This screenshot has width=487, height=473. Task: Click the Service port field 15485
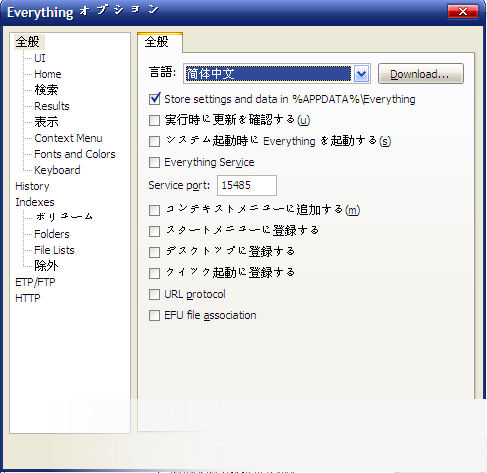pos(247,185)
